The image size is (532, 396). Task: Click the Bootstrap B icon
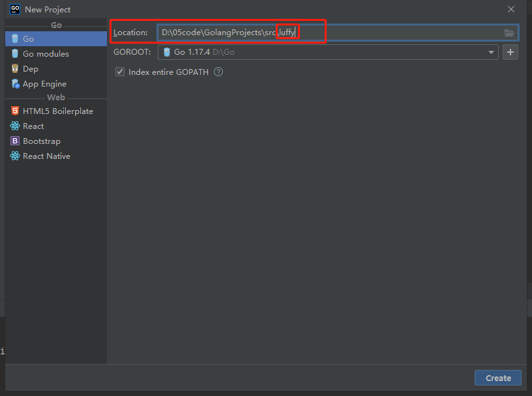[15, 141]
